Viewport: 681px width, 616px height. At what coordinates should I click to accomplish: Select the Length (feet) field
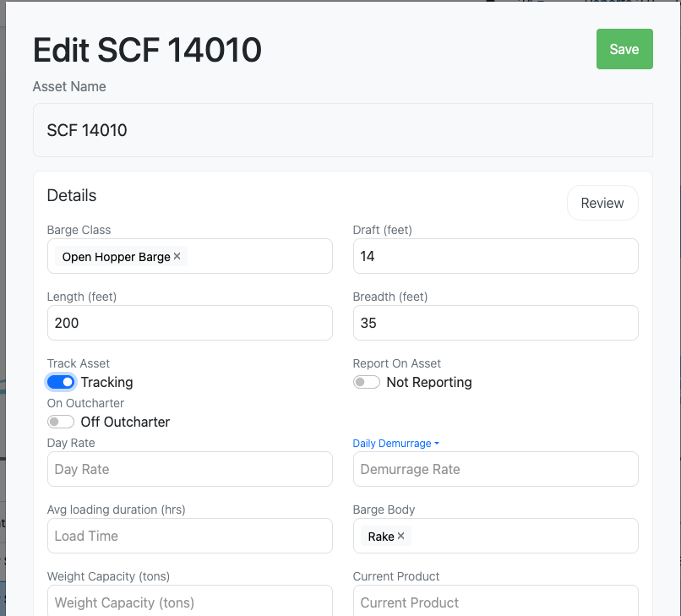point(189,323)
